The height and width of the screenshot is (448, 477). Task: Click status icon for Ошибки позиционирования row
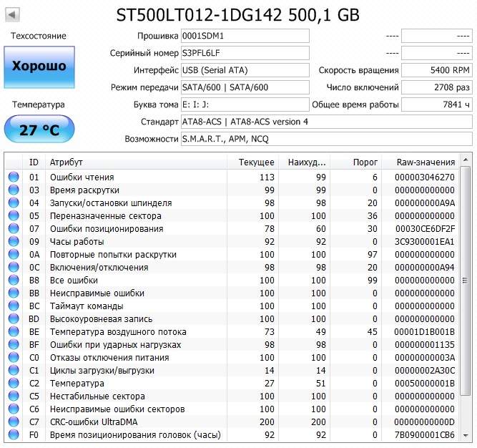(14, 228)
